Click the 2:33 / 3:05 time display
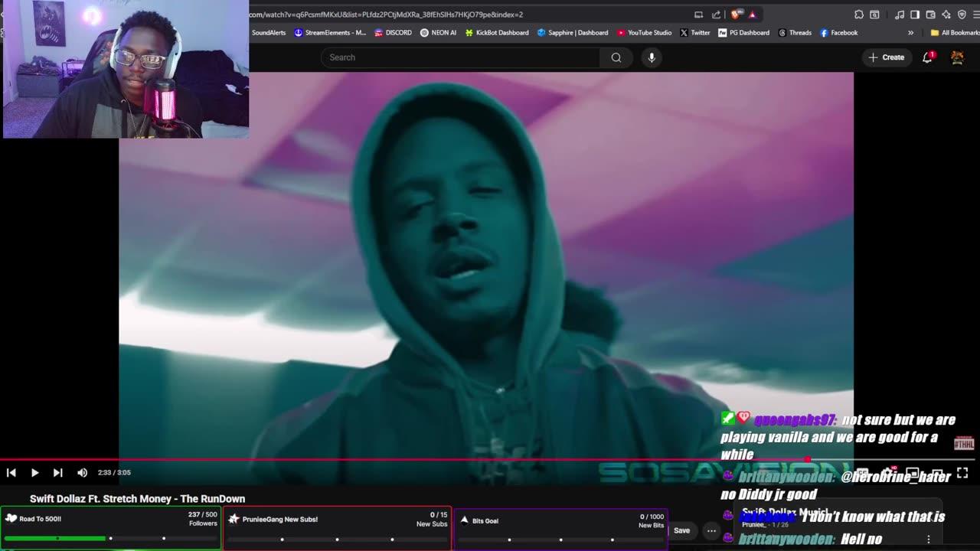The image size is (980, 551). point(114,473)
